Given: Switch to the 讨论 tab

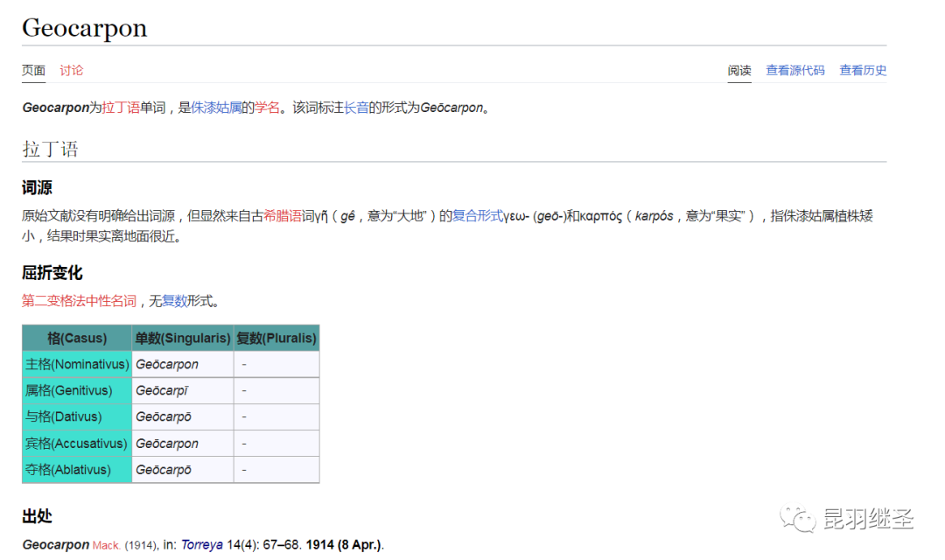Looking at the screenshot, I should point(71,71).
